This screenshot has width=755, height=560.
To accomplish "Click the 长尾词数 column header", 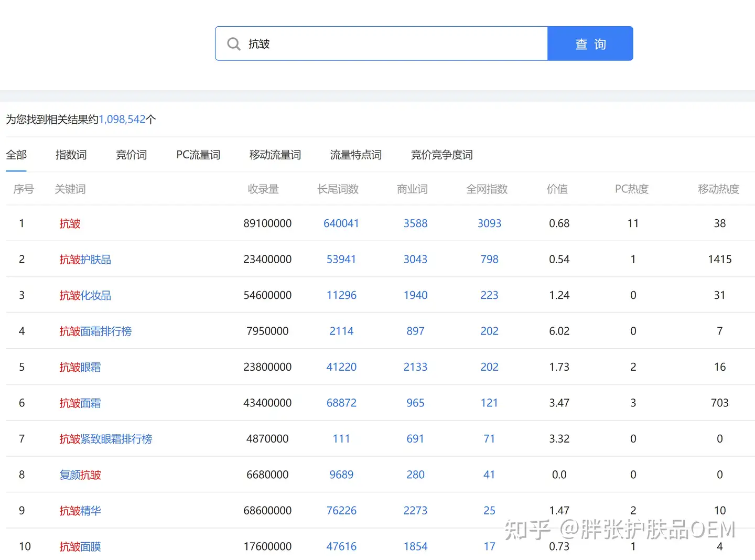I will (x=338, y=189).
